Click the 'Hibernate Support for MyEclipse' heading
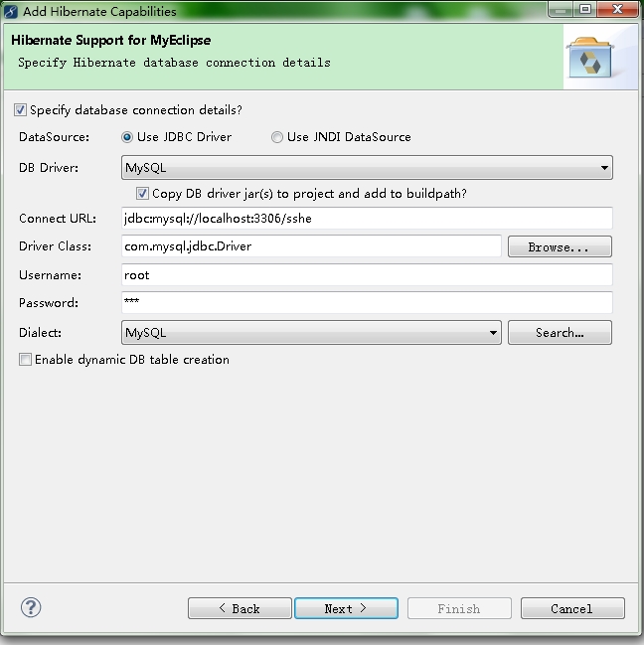The image size is (644, 645). click(x=111, y=40)
